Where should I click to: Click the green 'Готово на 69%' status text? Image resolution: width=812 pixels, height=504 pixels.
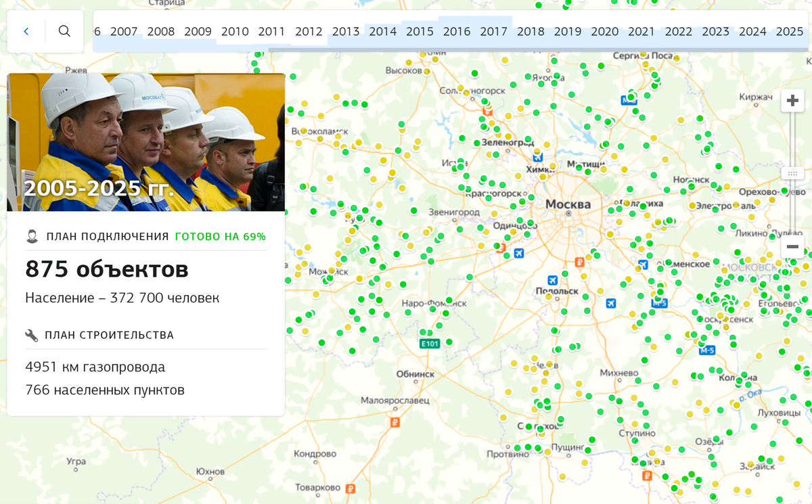pos(221,236)
